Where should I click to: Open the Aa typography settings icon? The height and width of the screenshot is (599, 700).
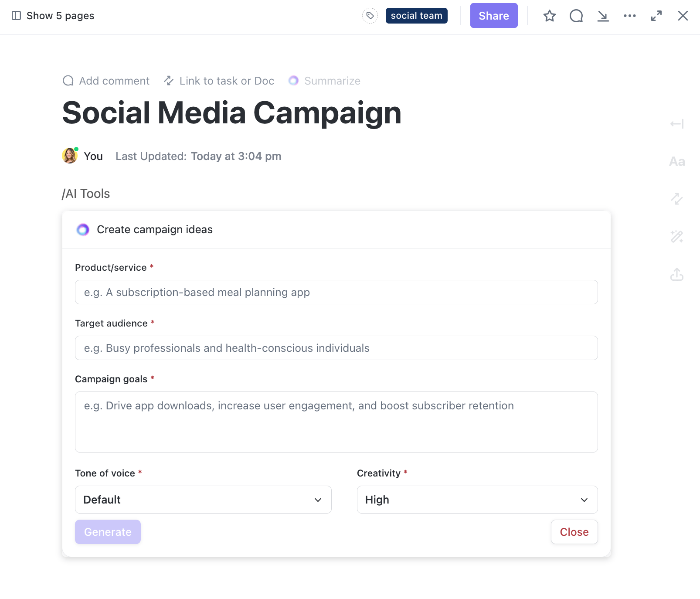coord(677,162)
